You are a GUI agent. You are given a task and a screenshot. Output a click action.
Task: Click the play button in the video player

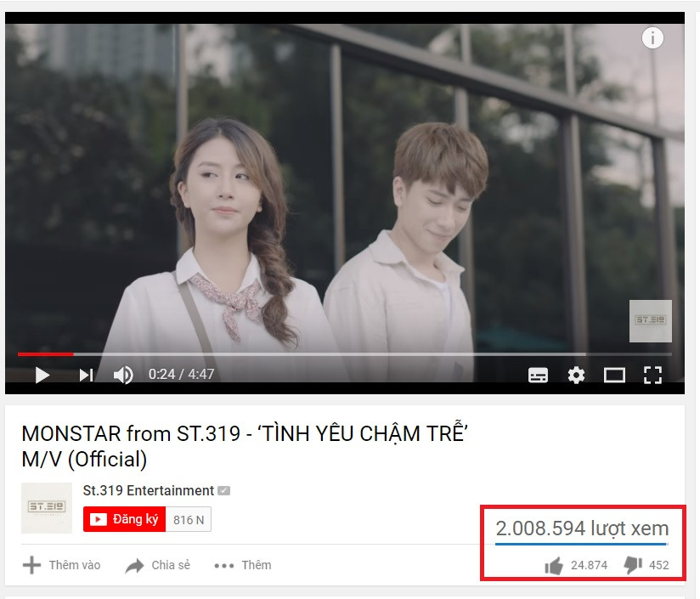(42, 375)
